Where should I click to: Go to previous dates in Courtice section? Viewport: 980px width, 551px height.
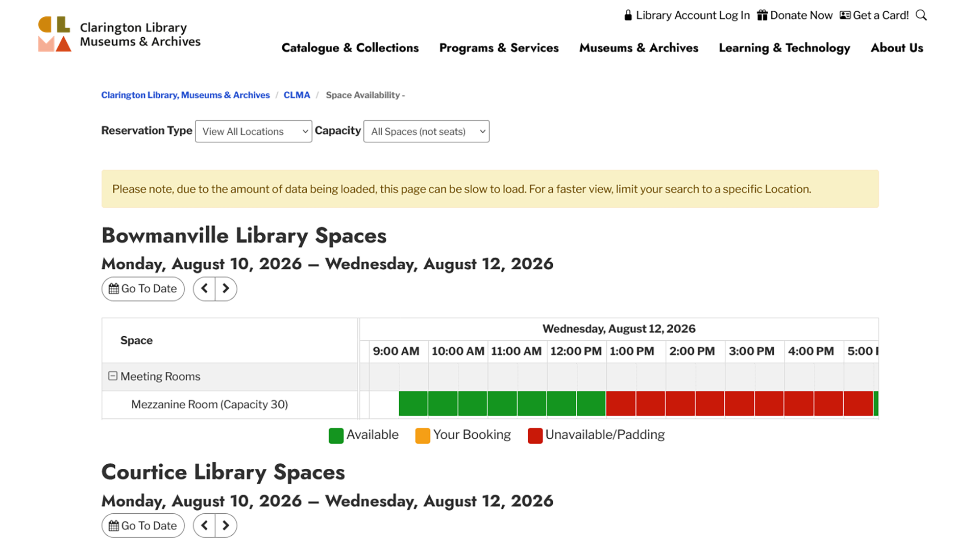(x=204, y=525)
